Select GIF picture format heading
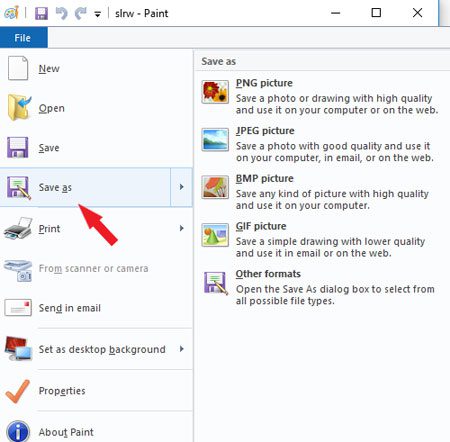The width and height of the screenshot is (450, 442). [261, 226]
